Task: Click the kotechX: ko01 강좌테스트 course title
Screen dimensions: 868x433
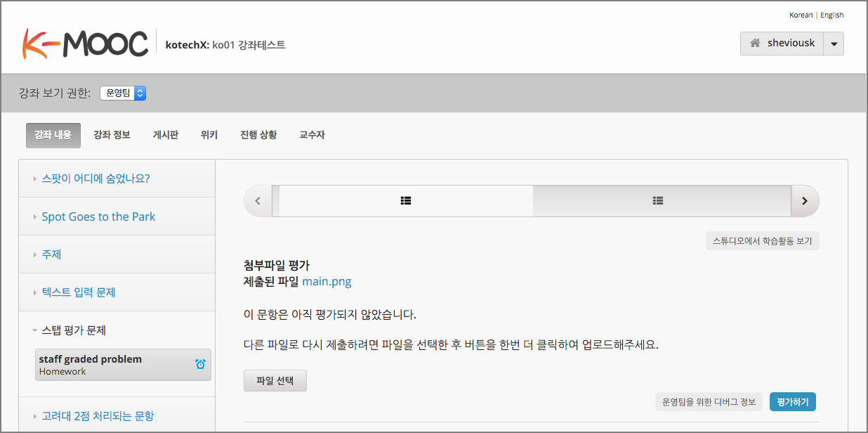Action: coord(225,45)
